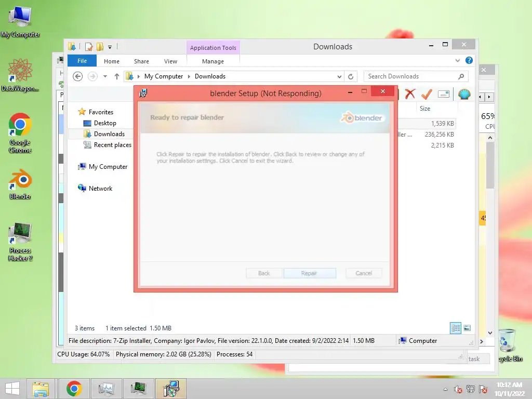532x399 pixels.
Task: Click Downloads in the address breadcrumb
Action: click(210, 76)
